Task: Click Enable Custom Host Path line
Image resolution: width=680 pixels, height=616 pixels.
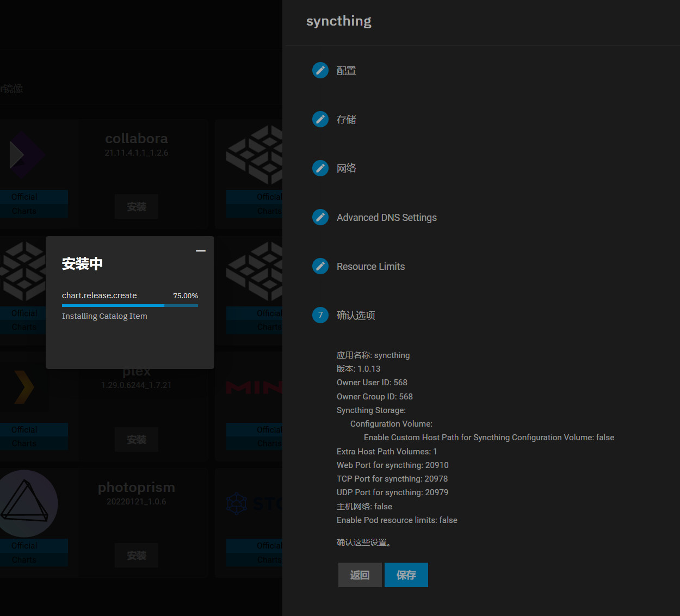Action: pos(489,438)
